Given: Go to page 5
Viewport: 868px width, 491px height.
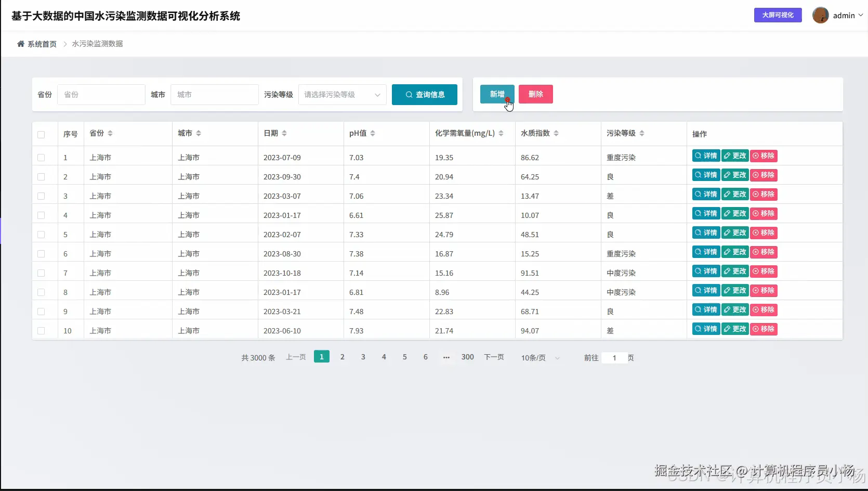Looking at the screenshot, I should pyautogui.click(x=405, y=357).
